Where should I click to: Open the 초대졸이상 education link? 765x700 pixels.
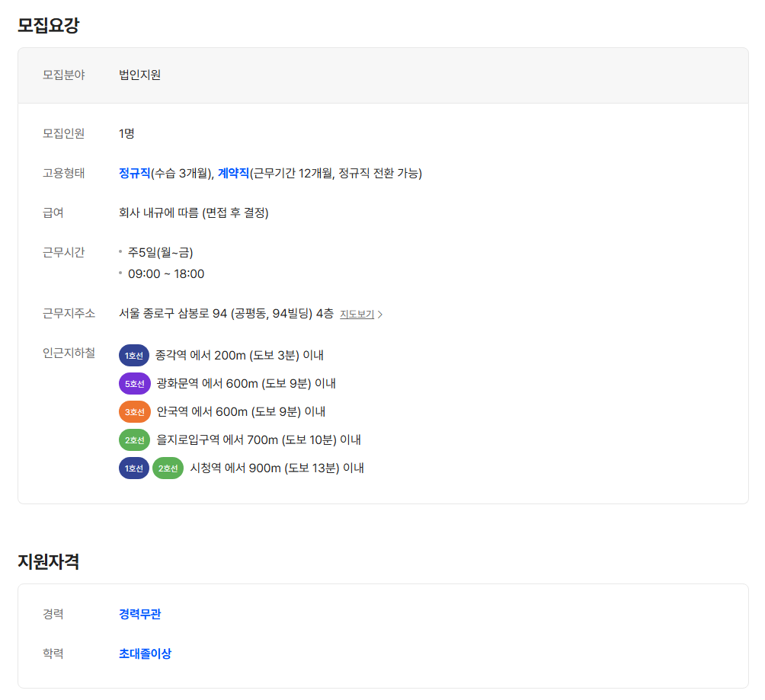tap(145, 654)
